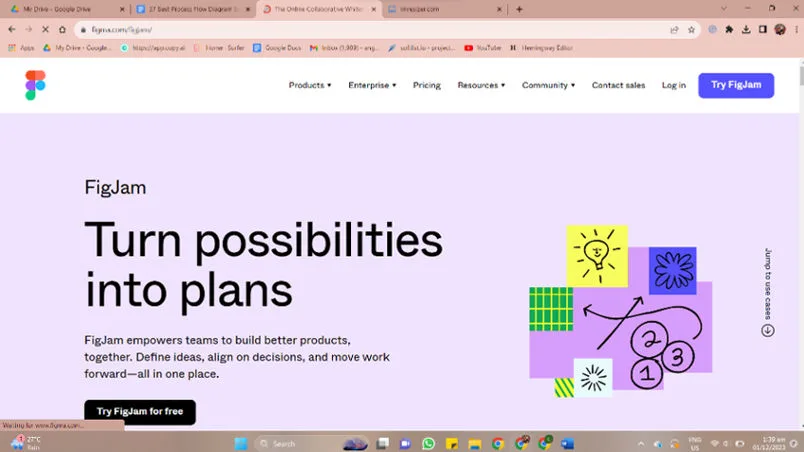Open the Hemingway Editor bookmark
Viewport: 804px width, 452px height.
point(541,48)
